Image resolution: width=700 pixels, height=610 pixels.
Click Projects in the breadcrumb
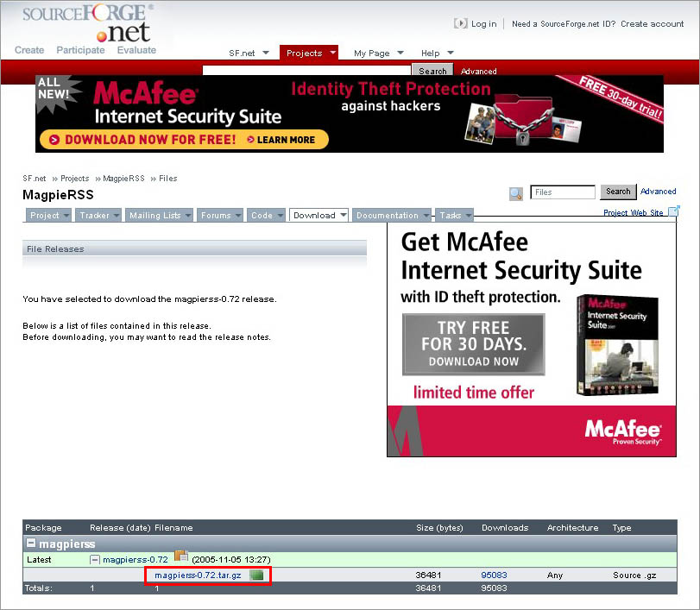(74, 178)
